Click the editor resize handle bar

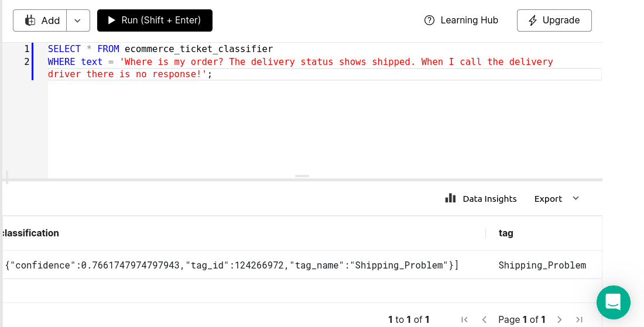pos(302,176)
